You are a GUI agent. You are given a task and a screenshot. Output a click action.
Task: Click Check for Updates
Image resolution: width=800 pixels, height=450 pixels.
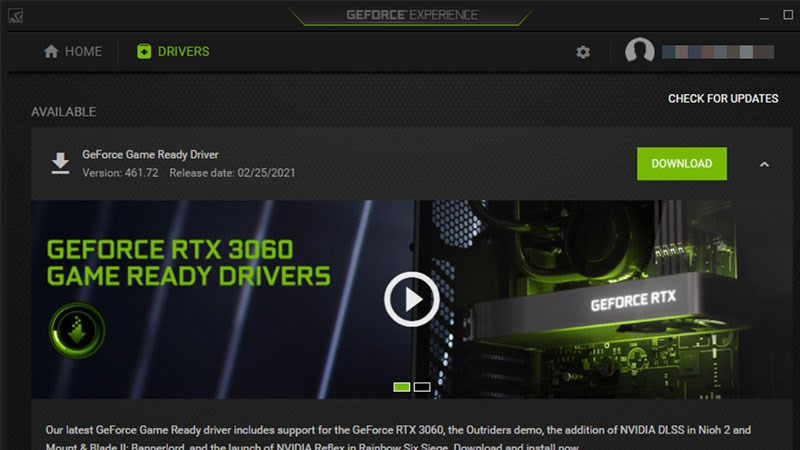(723, 98)
